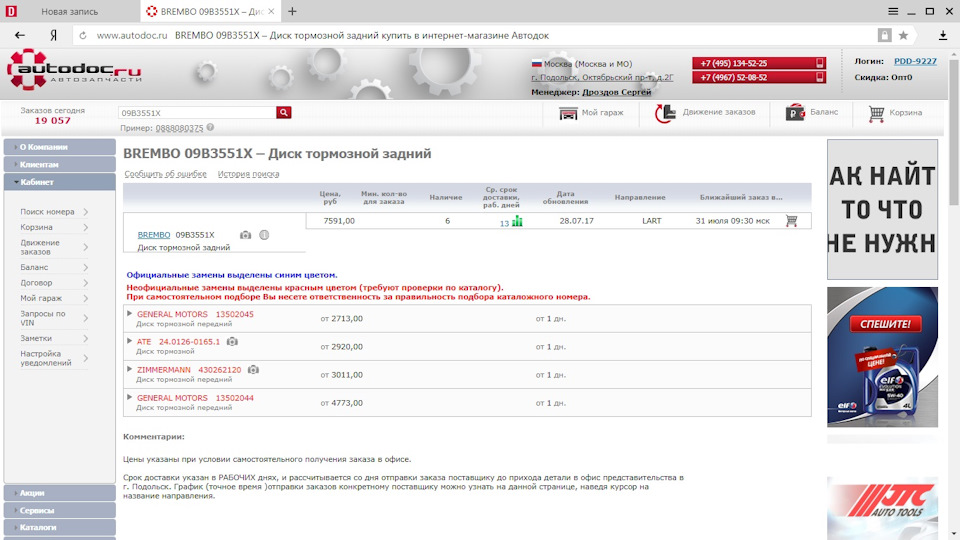Open Мой гараж from the top toolbar
960x540 pixels.
click(x=591, y=113)
